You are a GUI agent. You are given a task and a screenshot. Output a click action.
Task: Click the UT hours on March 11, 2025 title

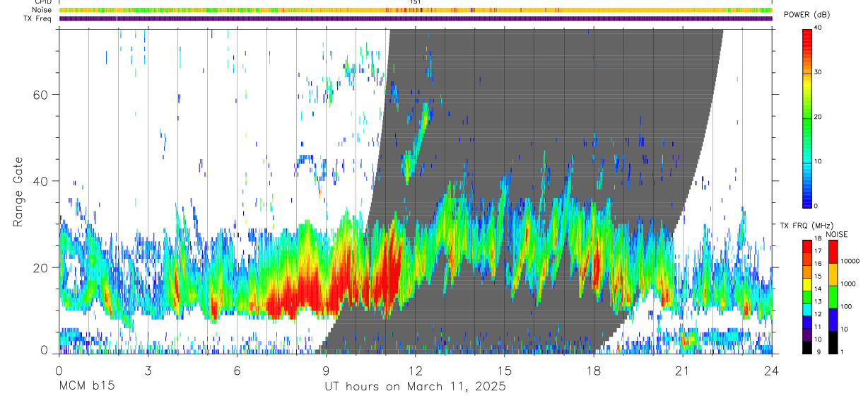tap(415, 386)
